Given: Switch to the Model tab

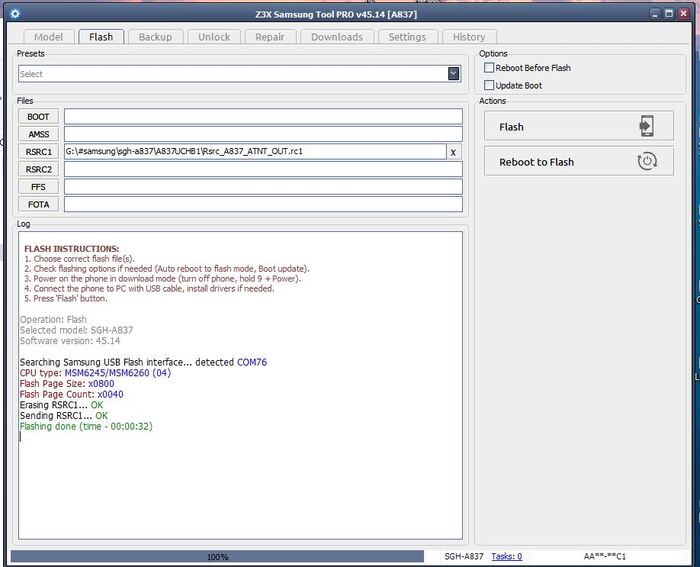Looking at the screenshot, I should (48, 37).
